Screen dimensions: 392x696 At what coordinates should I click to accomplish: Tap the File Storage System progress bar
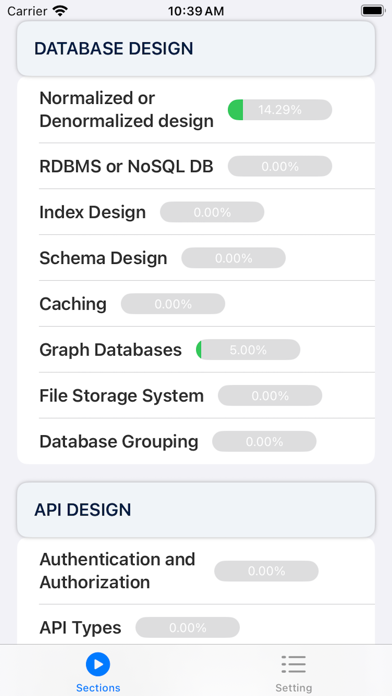click(x=270, y=395)
